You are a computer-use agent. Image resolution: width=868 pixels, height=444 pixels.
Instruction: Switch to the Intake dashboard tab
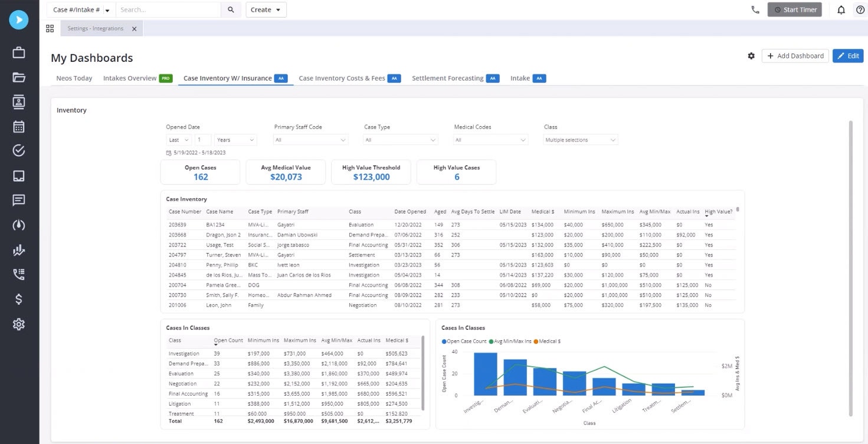click(520, 78)
